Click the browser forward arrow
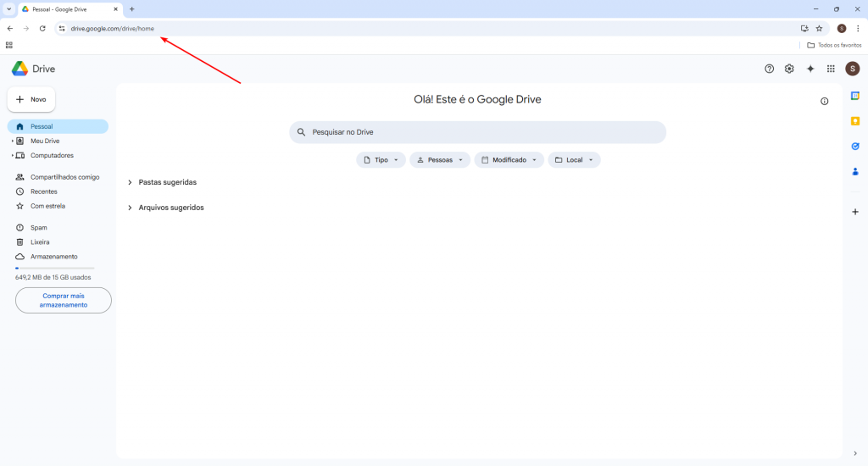 coord(26,28)
